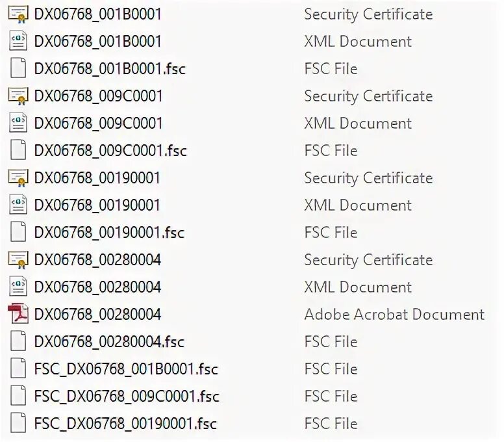Viewport: 504px width, 442px height.
Task: Select the file DX06768_009C0001.fsc
Action: click(110, 151)
